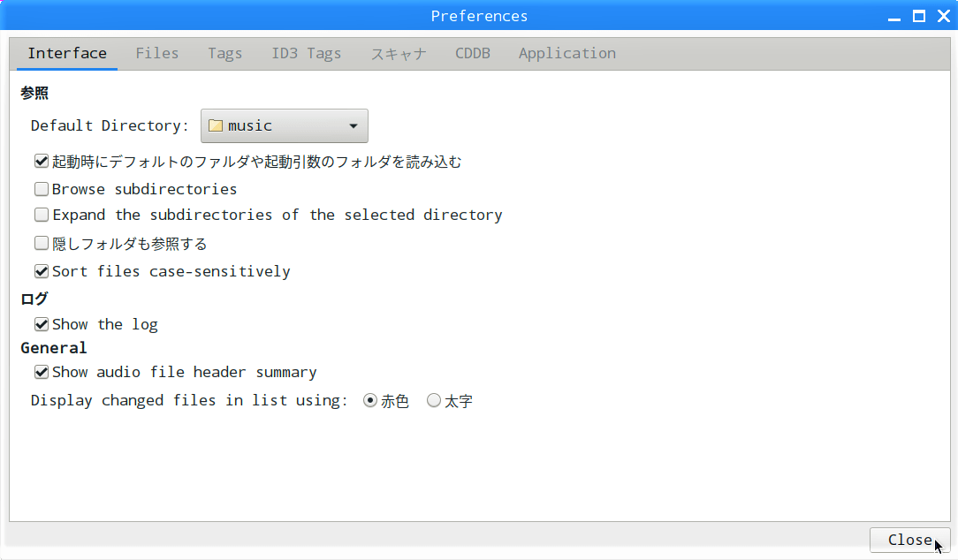Viewport: 958px width, 560px height.
Task: Select the Interface tab
Action: click(x=67, y=54)
